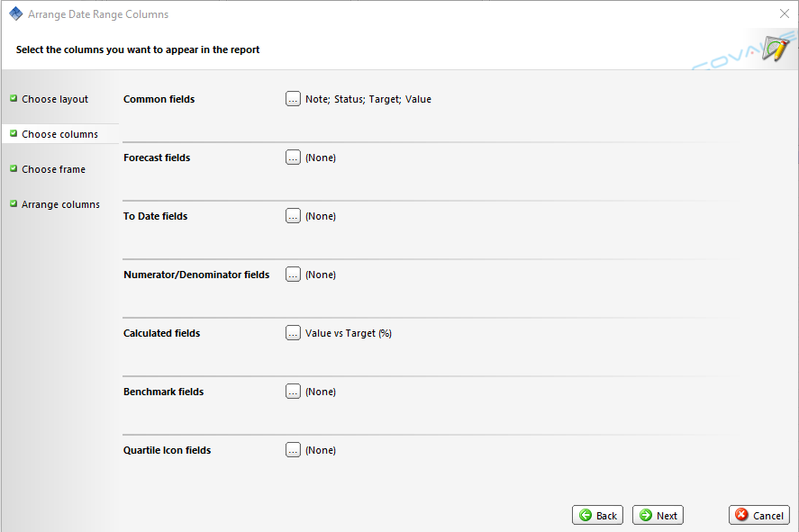Click the Numerator/Denominator '(None)' value
Screen dimensions: 799x532
pyautogui.click(x=321, y=275)
